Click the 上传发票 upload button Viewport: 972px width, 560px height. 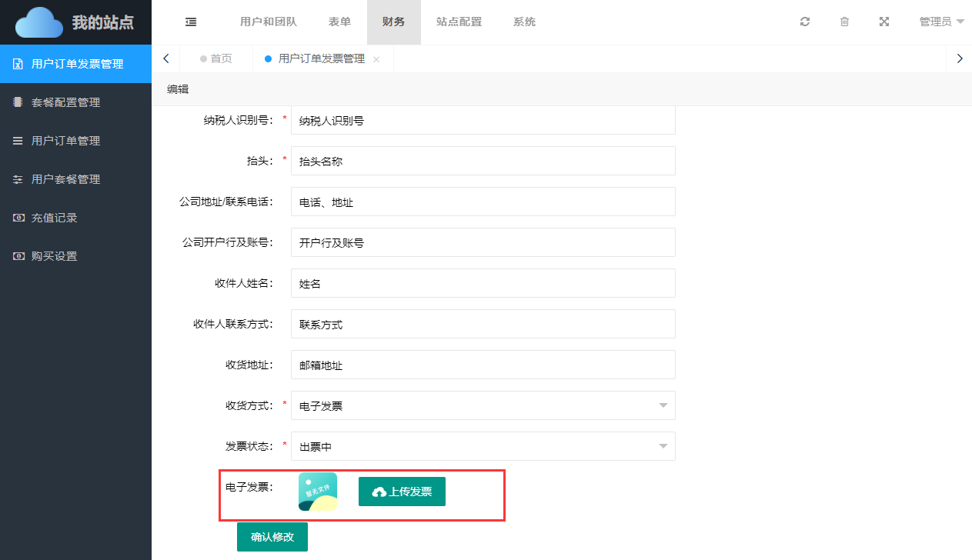tap(402, 492)
